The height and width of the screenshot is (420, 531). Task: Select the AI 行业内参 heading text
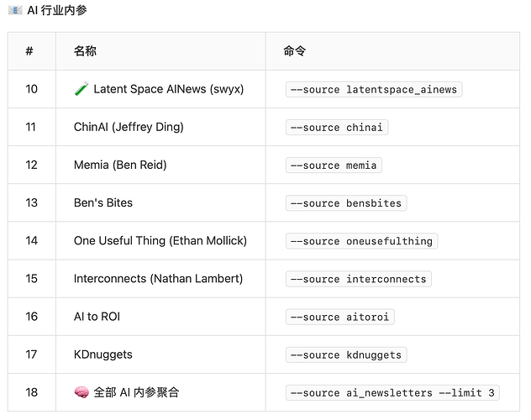coord(57,10)
